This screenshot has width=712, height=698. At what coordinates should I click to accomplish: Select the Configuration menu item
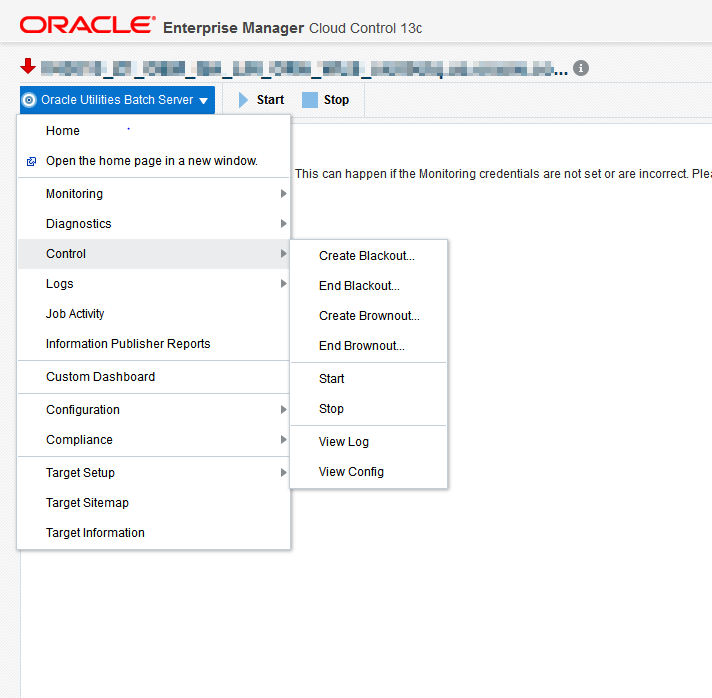[153, 410]
